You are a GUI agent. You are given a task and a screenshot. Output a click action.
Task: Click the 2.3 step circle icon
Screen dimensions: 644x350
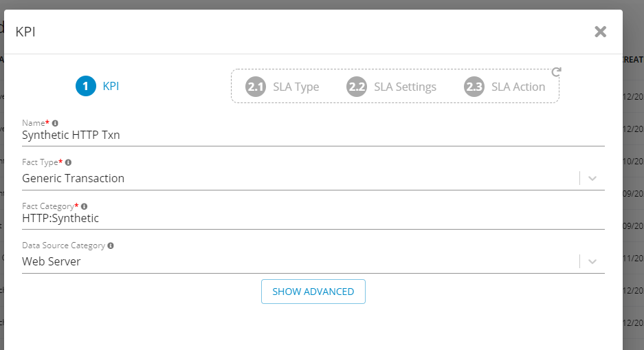pos(474,87)
